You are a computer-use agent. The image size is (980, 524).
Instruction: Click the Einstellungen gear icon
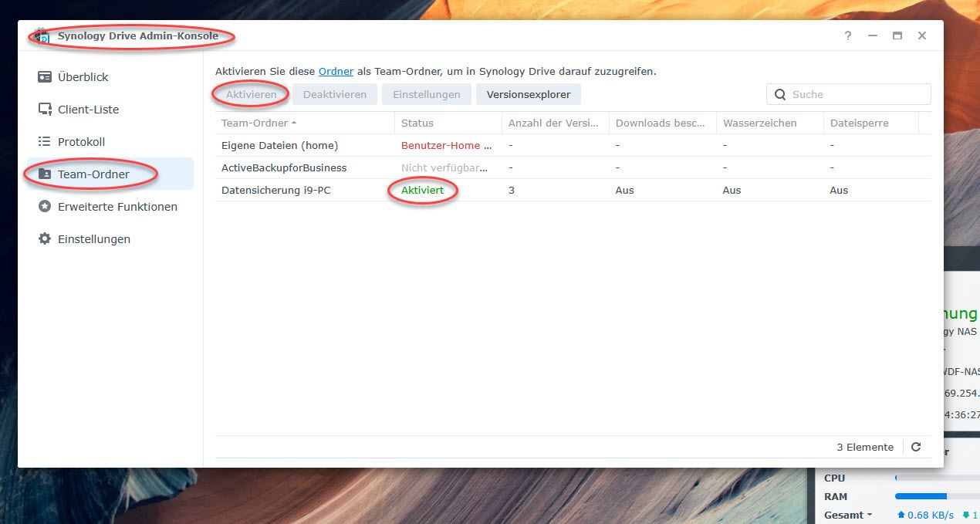[45, 239]
